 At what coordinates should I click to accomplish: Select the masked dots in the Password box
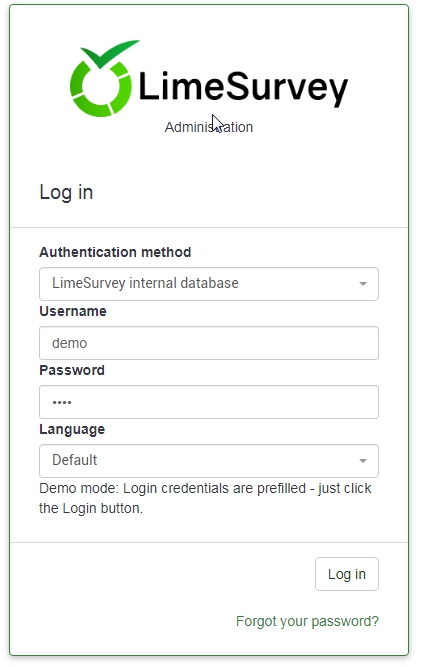pyautogui.click(x=62, y=402)
